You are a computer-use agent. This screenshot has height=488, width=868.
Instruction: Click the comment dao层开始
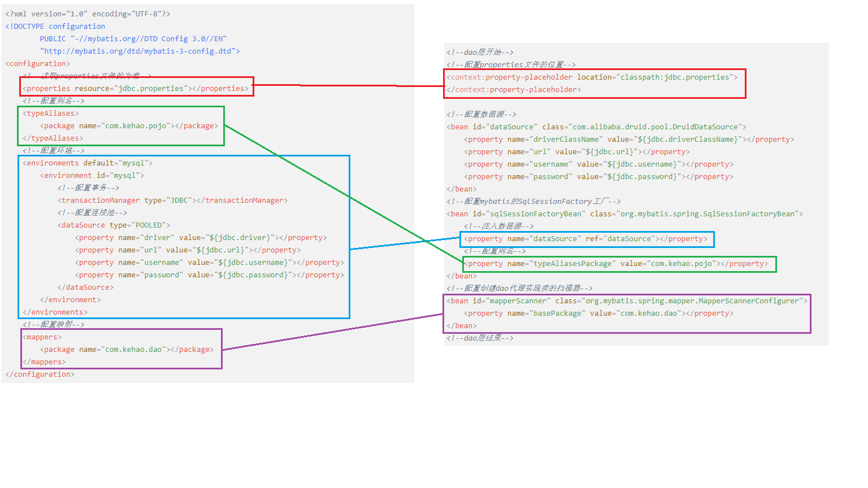click(480, 52)
